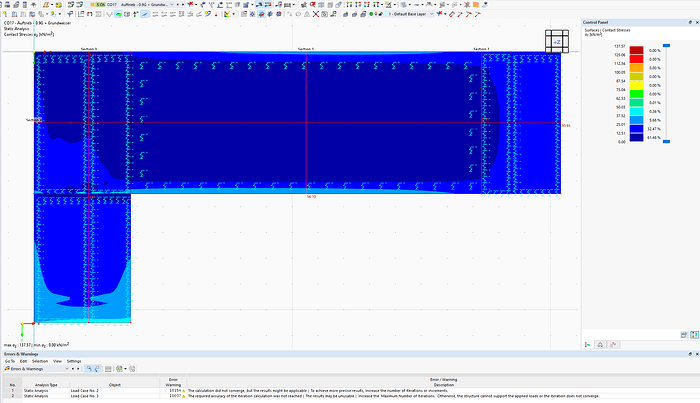
Task: Click the +Z view cube
Action: pos(557,42)
